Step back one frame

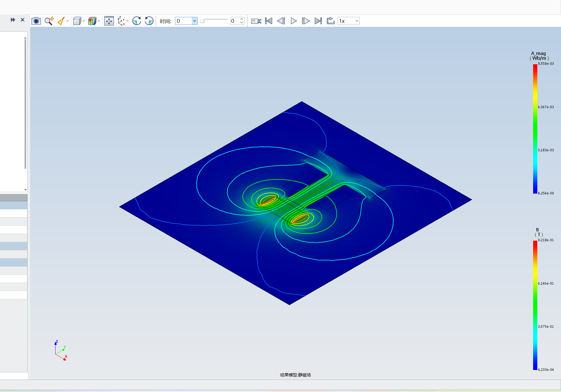(281, 21)
